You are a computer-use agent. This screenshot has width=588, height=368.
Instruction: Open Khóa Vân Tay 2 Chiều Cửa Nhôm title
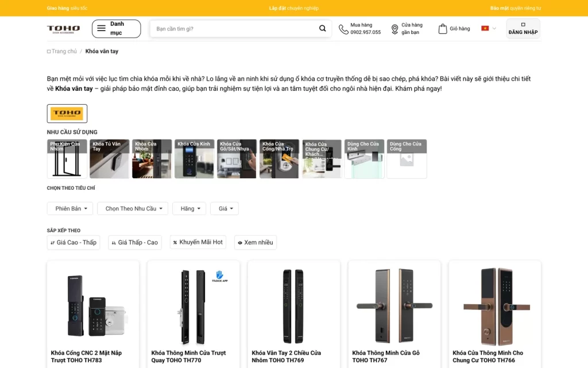287,356
